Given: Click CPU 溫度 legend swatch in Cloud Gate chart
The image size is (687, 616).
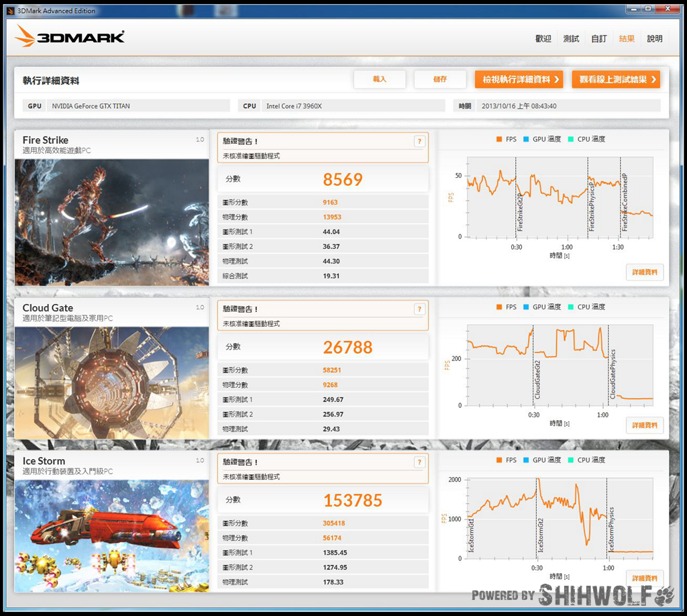Looking at the screenshot, I should [x=571, y=307].
